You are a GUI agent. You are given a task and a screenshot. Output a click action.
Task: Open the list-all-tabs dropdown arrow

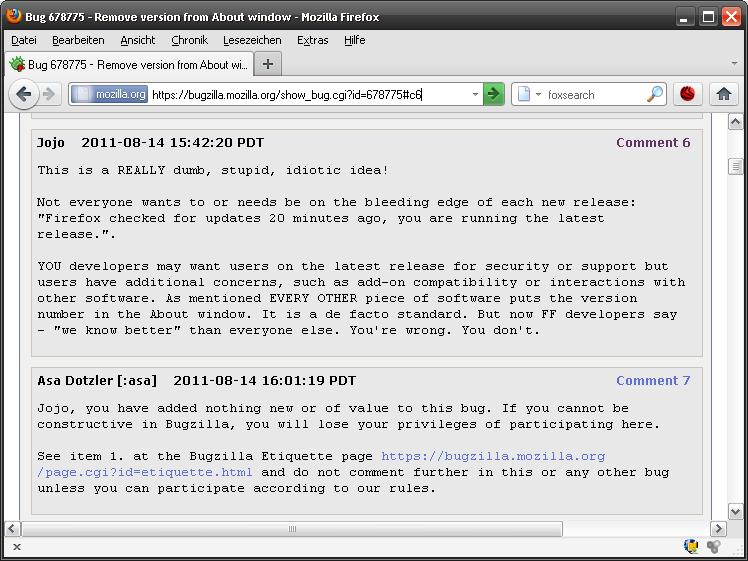click(734, 63)
